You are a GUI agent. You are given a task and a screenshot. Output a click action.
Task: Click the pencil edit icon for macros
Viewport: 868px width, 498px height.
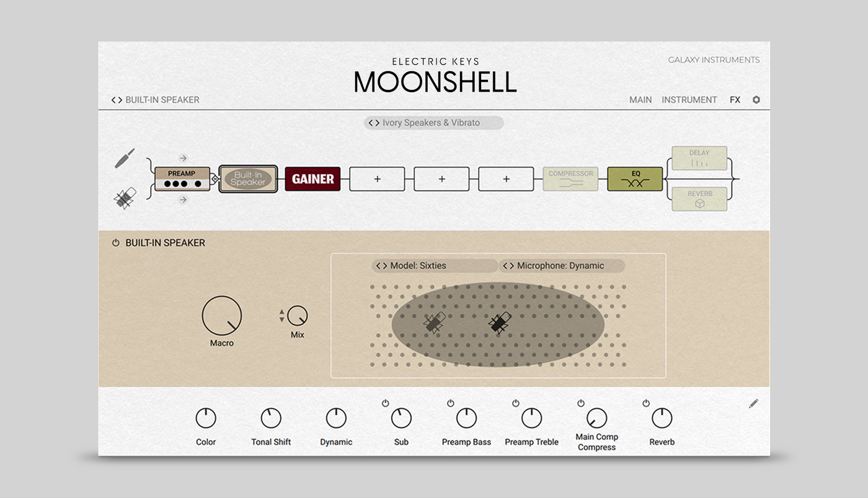click(x=753, y=403)
